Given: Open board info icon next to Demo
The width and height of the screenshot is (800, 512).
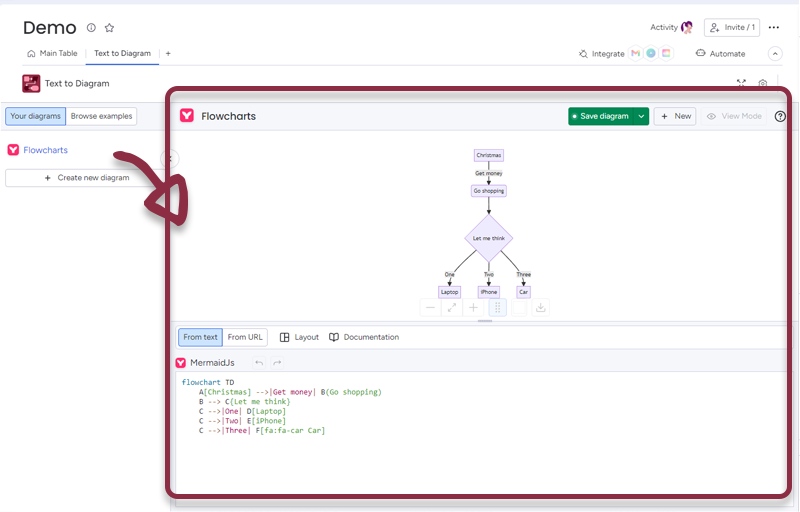Looking at the screenshot, I should (x=91, y=28).
